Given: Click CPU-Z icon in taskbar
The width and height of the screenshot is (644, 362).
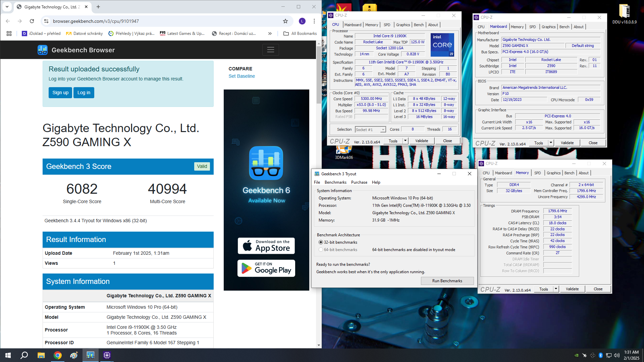Looking at the screenshot, I should pyautogui.click(x=107, y=355).
